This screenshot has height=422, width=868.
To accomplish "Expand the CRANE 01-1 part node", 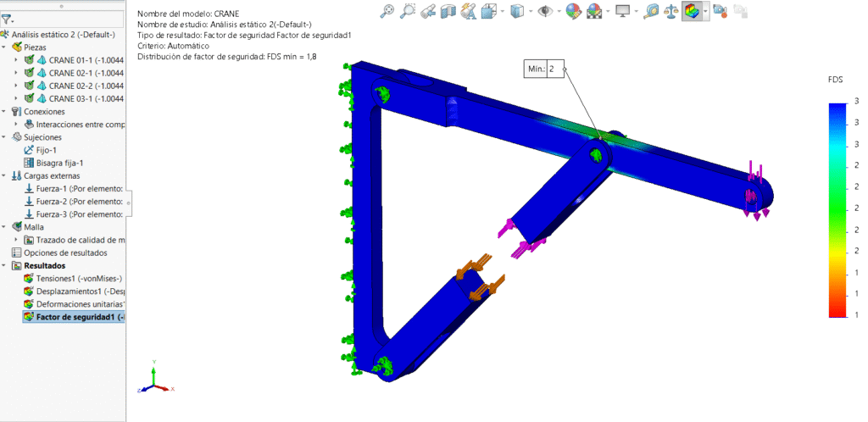I will click(x=16, y=60).
